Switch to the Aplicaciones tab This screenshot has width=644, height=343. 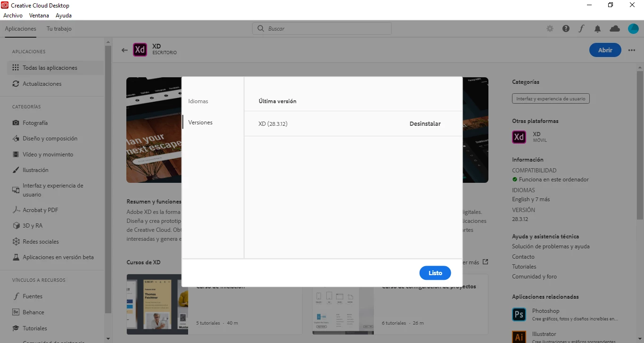coord(20,29)
